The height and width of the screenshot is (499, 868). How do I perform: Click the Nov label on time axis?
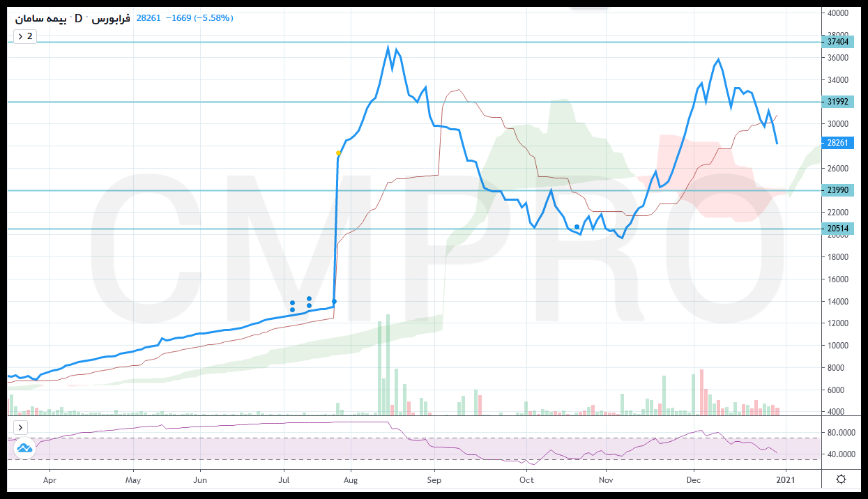point(607,479)
